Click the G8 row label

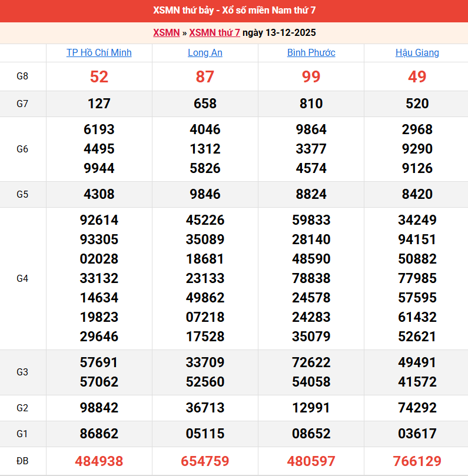(22, 76)
